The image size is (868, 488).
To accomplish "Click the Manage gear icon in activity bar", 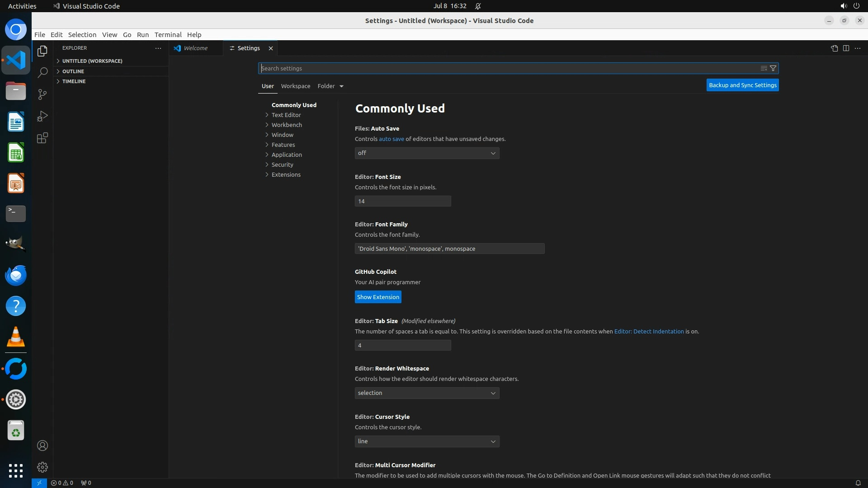I will click(x=42, y=467).
